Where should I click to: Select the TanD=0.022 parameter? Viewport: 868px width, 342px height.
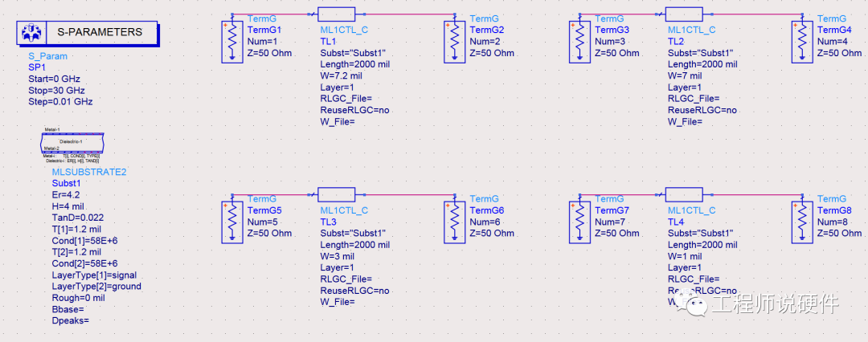[x=77, y=218]
